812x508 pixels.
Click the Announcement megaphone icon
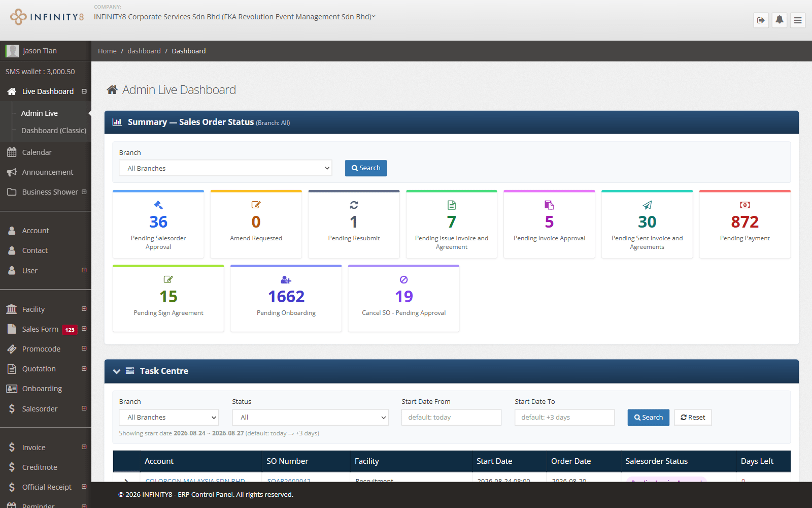[12, 172]
